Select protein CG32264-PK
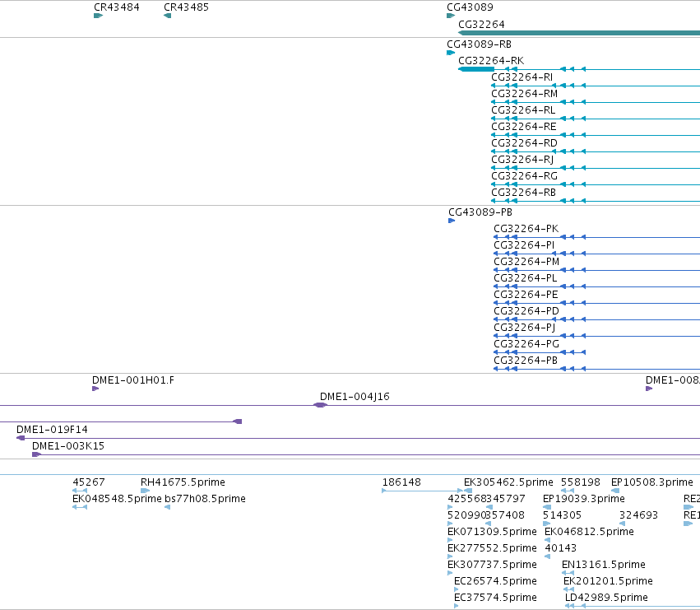Image resolution: width=700 pixels, height=610 pixels. coord(526,229)
